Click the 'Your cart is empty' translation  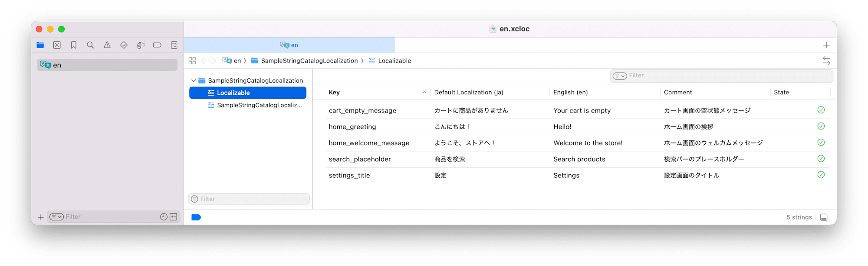click(582, 111)
